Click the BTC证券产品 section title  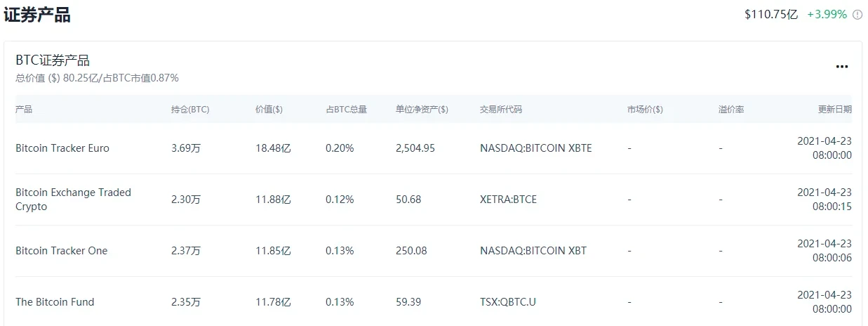coord(53,60)
